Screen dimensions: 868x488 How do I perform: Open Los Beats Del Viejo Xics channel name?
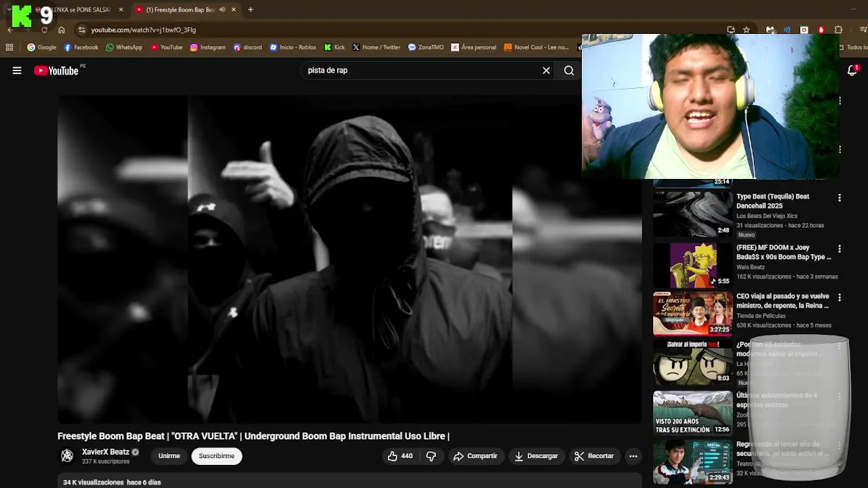[767, 216]
